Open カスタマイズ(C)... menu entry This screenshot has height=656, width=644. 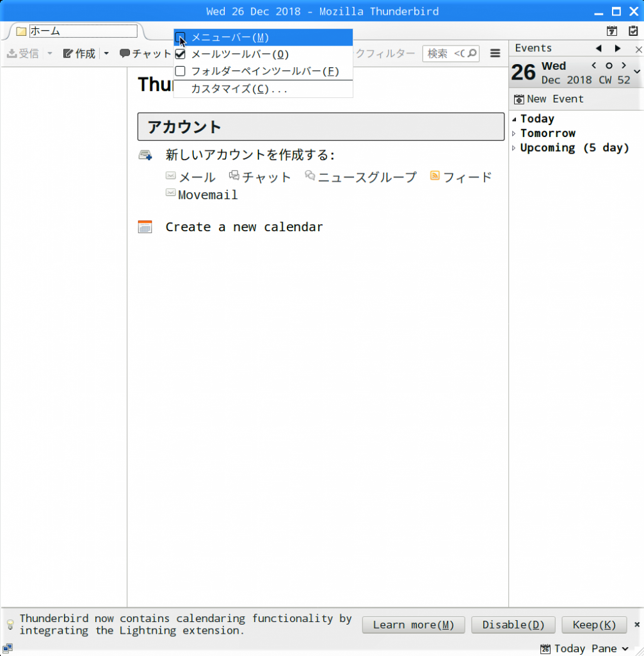[x=263, y=88]
